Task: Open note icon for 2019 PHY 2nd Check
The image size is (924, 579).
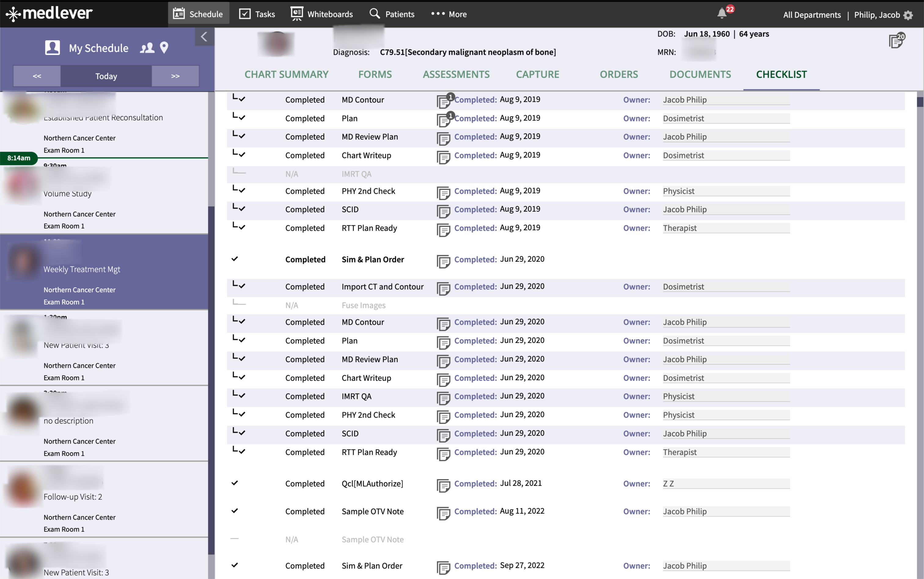Action: [444, 193]
